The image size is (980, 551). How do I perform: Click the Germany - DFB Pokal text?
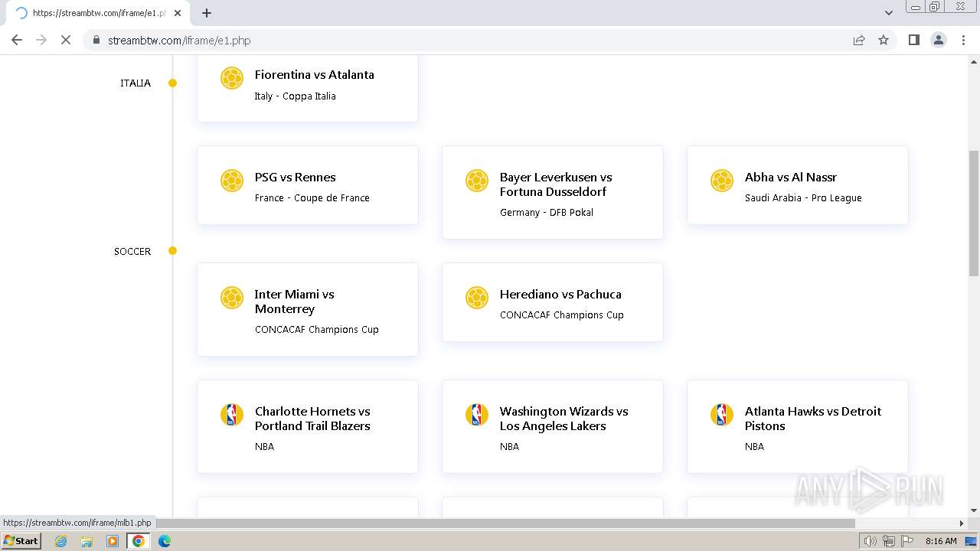pyautogui.click(x=547, y=213)
